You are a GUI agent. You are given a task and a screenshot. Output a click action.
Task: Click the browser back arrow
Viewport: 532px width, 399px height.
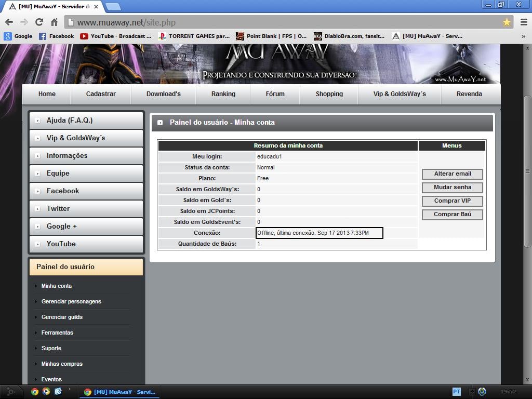[x=9, y=22]
